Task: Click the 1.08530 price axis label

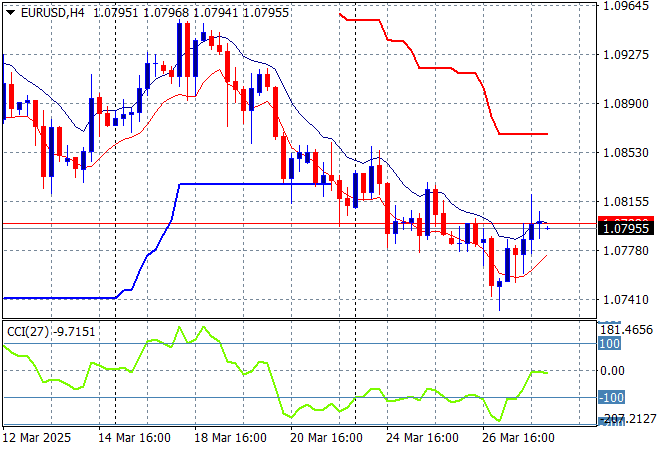Action: (626, 152)
